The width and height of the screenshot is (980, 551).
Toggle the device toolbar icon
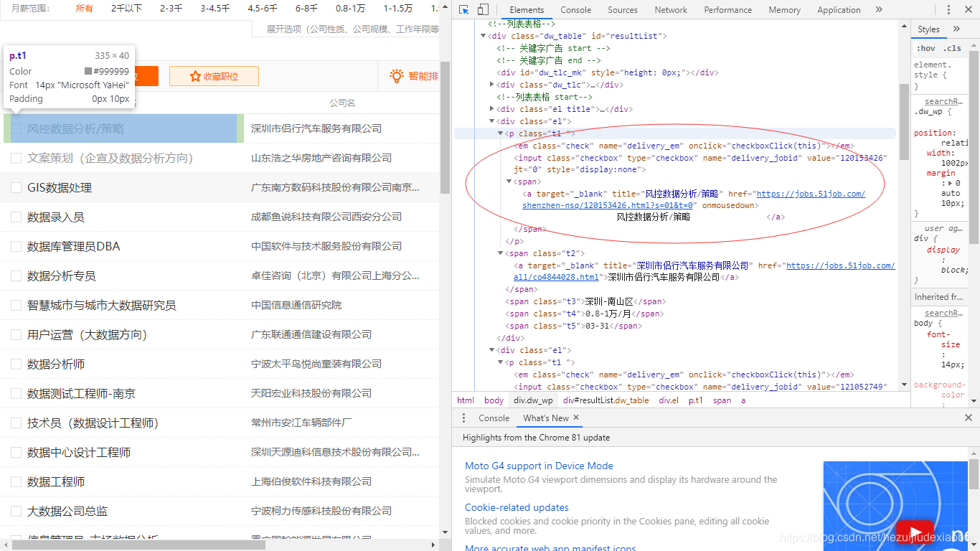tap(483, 10)
